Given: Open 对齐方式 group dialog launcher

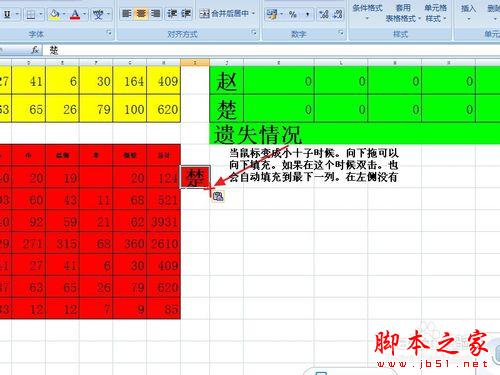Looking at the screenshot, I should pyautogui.click(x=254, y=33).
